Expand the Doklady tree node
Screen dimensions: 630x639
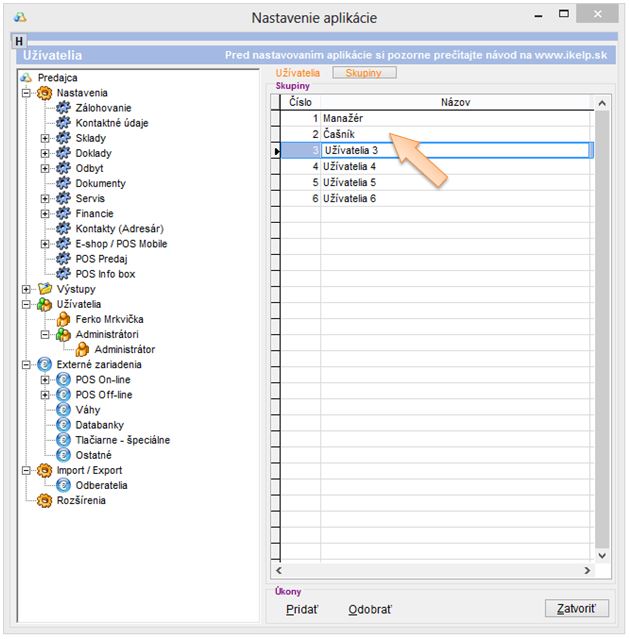point(45,153)
